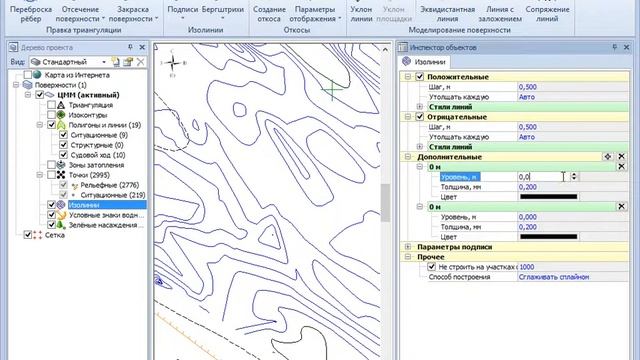Open color swatch of first 0 м isoline
The height and width of the screenshot is (360, 640).
(549, 197)
